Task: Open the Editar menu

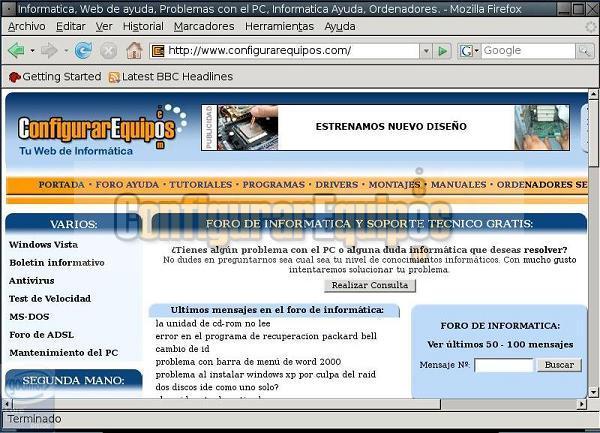Action: 71,26
